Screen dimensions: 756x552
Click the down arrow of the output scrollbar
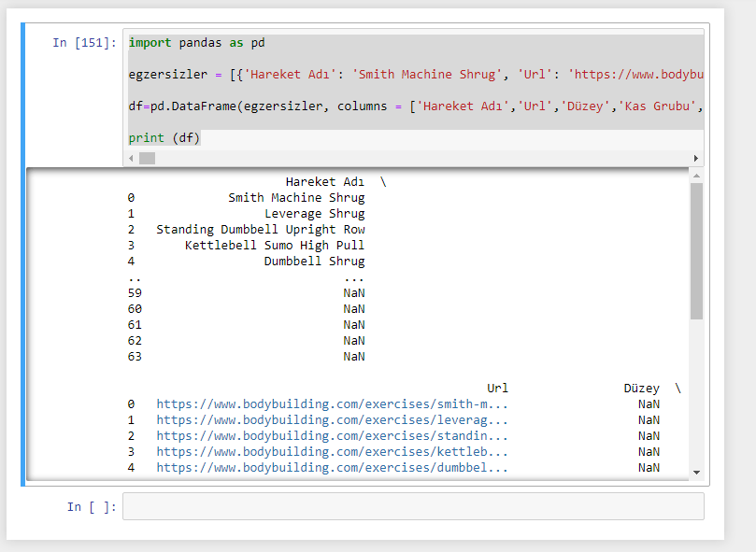pos(696,473)
